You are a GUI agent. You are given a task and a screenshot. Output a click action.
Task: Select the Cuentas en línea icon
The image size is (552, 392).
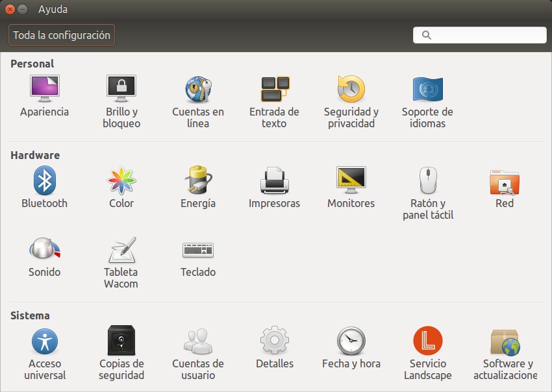198,90
